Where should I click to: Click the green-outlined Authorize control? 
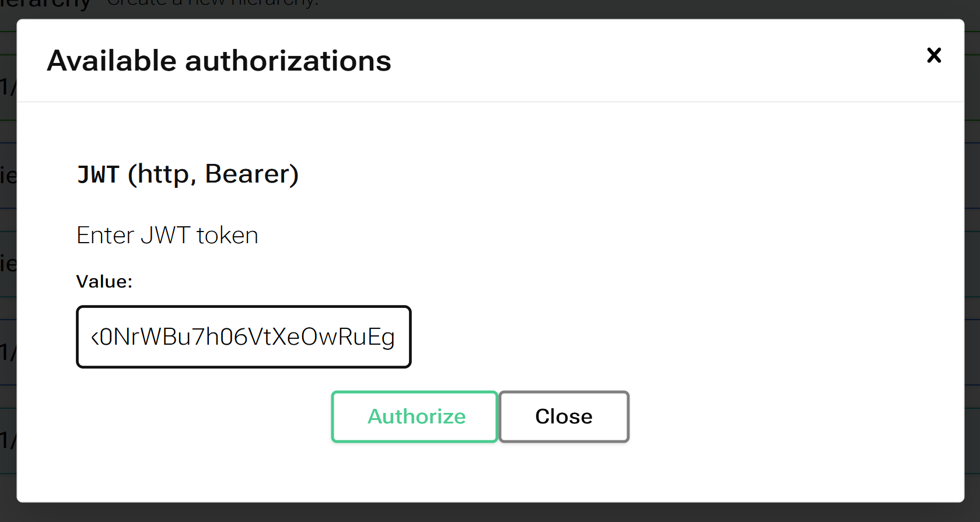[414, 416]
